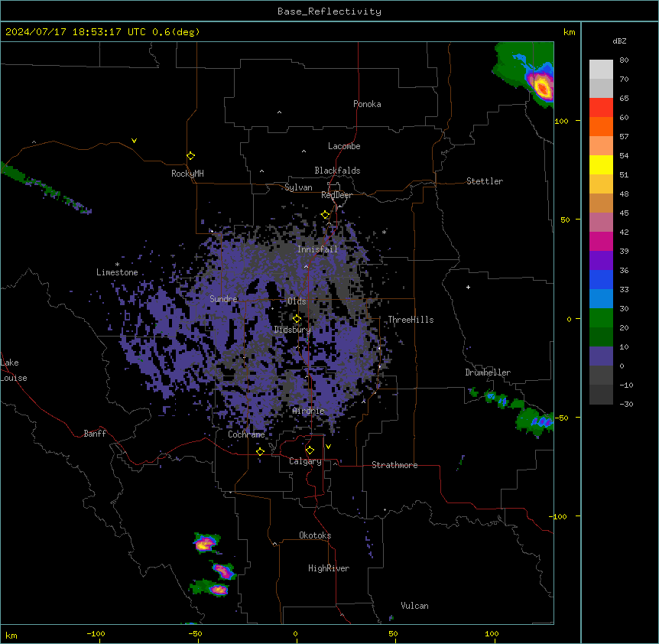Screen dimensions: 659x644
Task: Click the Banff label
Action: pyautogui.click(x=95, y=434)
